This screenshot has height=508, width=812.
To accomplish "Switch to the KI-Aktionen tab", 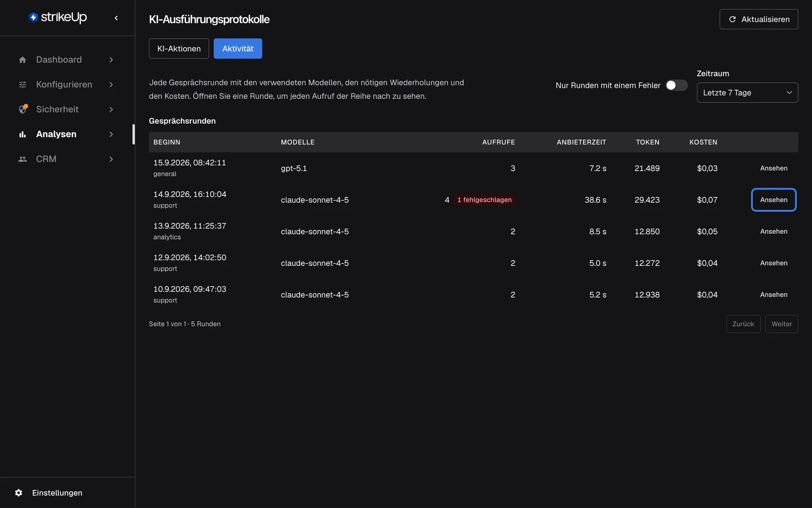I will pos(179,48).
